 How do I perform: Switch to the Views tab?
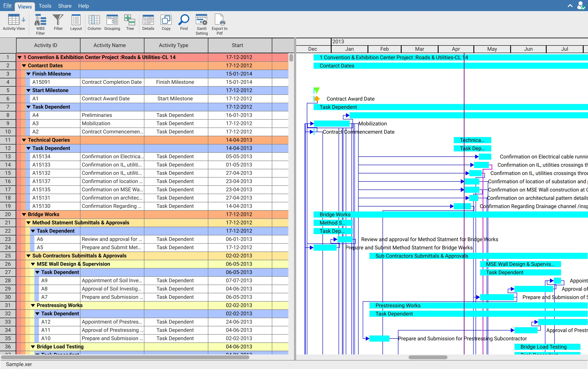(25, 7)
